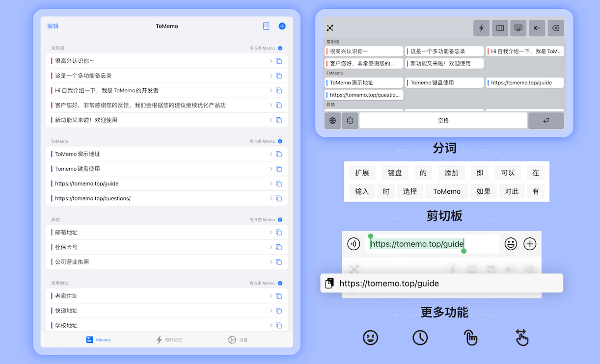Screen dimensions: 600x364
Task: Expand chevron on 邮箱地址 row
Action: [x=271, y=233]
